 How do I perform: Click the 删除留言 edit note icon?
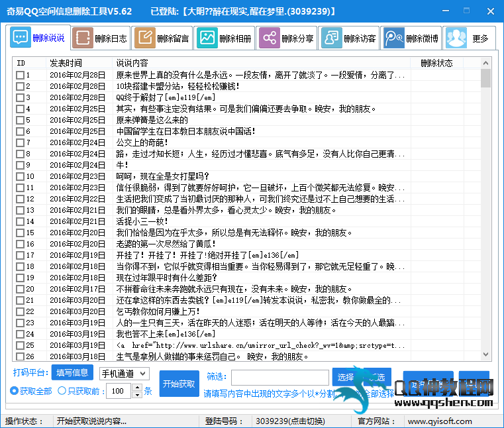pyautogui.click(x=145, y=38)
